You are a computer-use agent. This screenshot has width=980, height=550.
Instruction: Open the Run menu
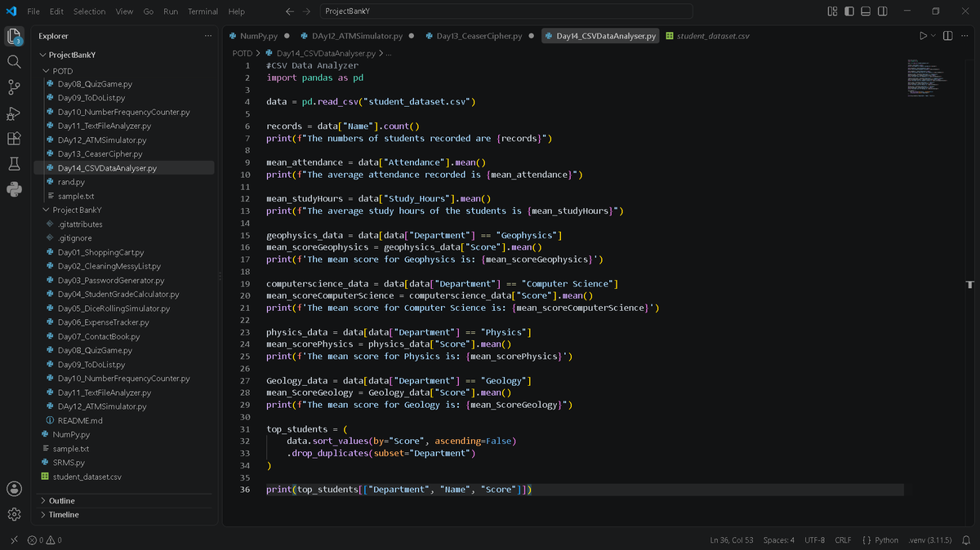171,11
